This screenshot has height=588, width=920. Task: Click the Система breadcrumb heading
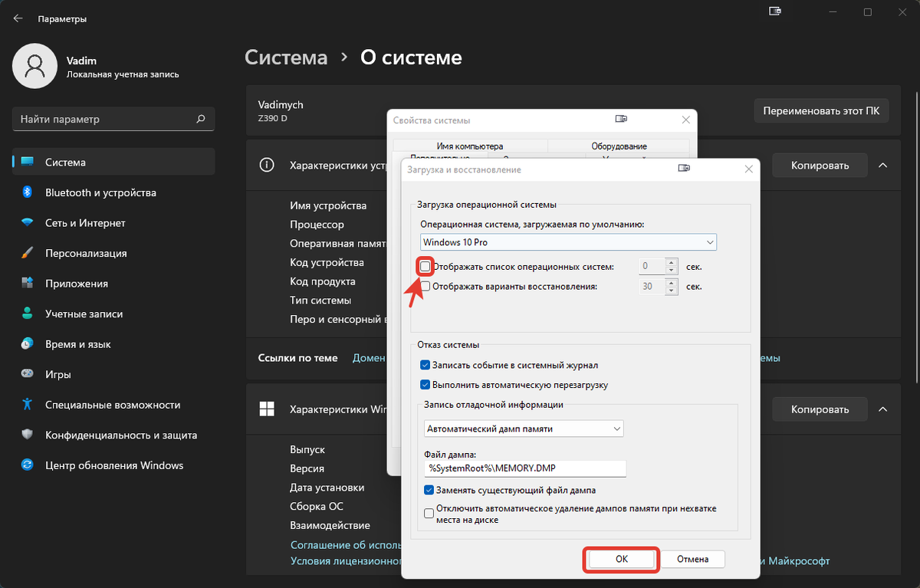(286, 57)
